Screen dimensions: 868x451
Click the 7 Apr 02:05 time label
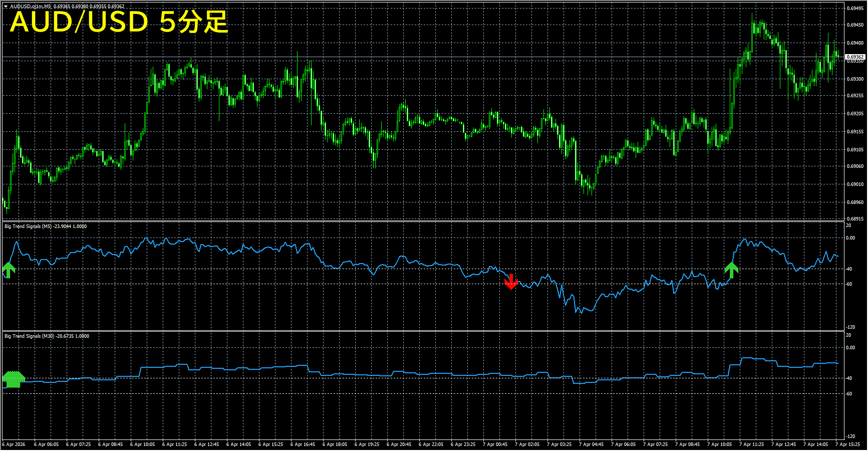pyautogui.click(x=527, y=444)
